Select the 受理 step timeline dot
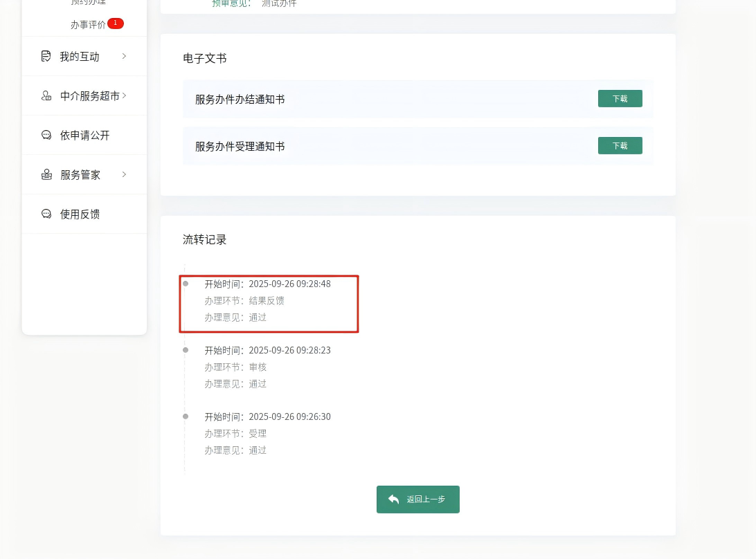This screenshot has height=559, width=756. pyautogui.click(x=186, y=416)
